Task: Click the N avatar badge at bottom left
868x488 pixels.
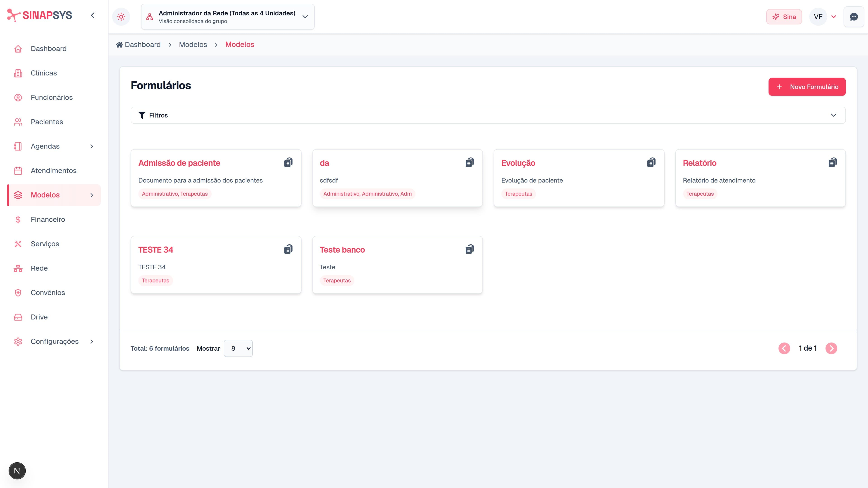Action: point(17,471)
